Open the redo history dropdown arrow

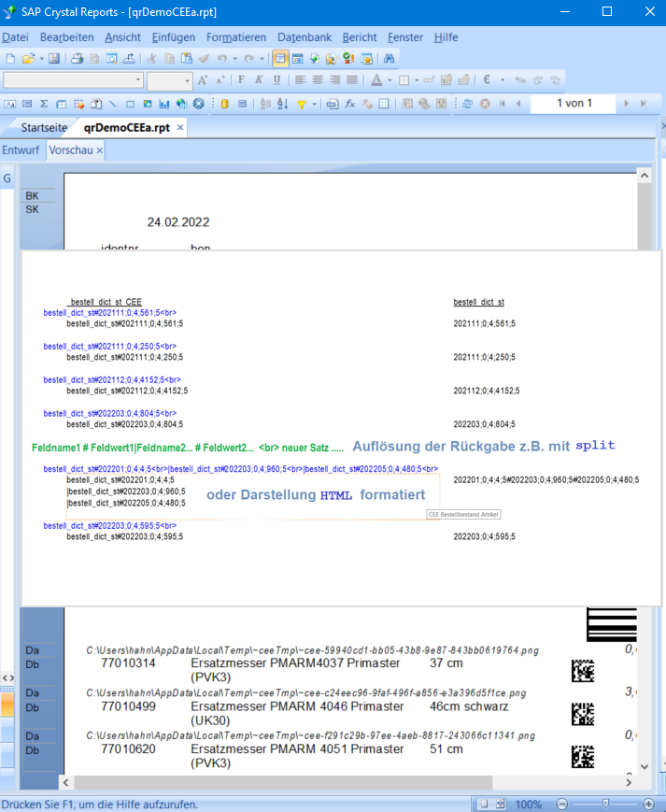pos(262,59)
